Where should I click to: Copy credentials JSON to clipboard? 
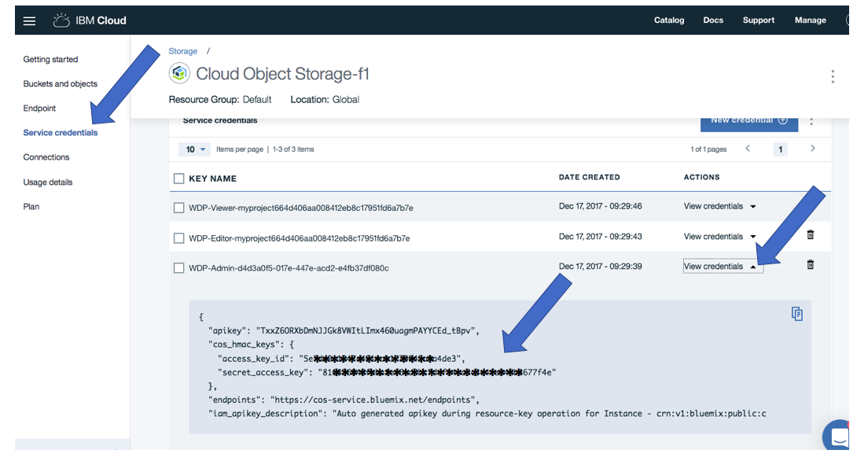point(796,314)
